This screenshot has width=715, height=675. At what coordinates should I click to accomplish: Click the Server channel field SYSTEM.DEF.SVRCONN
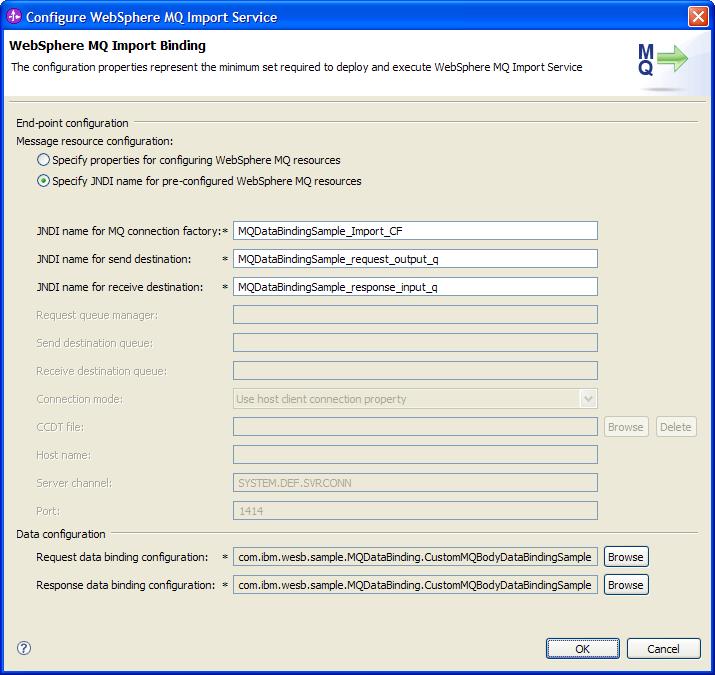coord(415,483)
